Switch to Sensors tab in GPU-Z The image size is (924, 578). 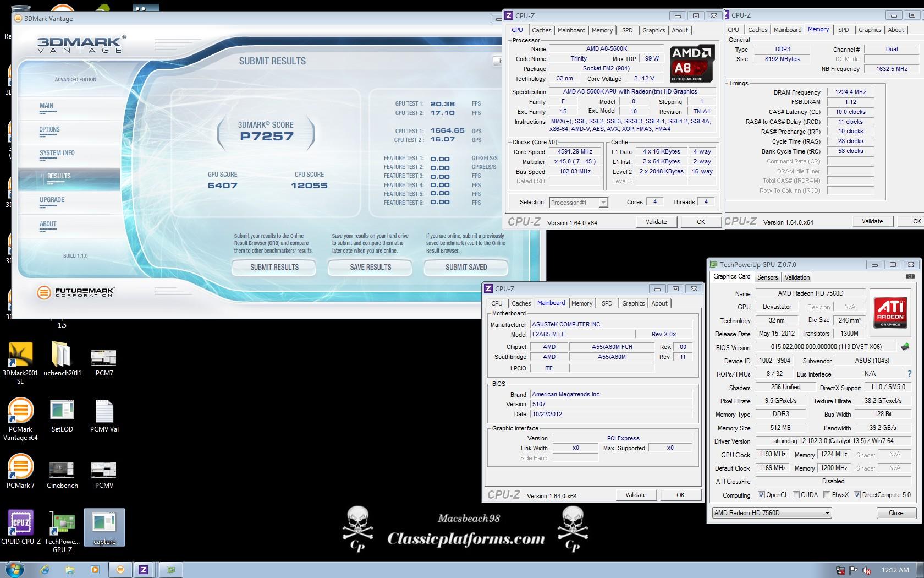pyautogui.click(x=767, y=277)
